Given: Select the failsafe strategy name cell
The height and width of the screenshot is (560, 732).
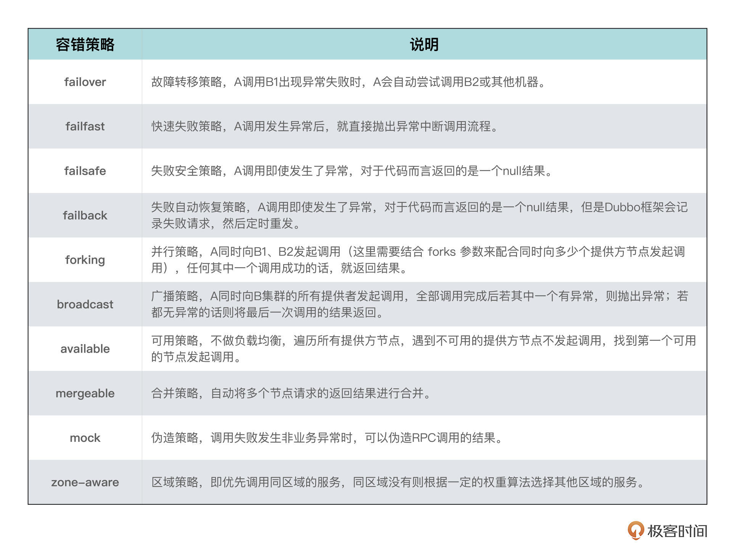Looking at the screenshot, I should [x=85, y=171].
